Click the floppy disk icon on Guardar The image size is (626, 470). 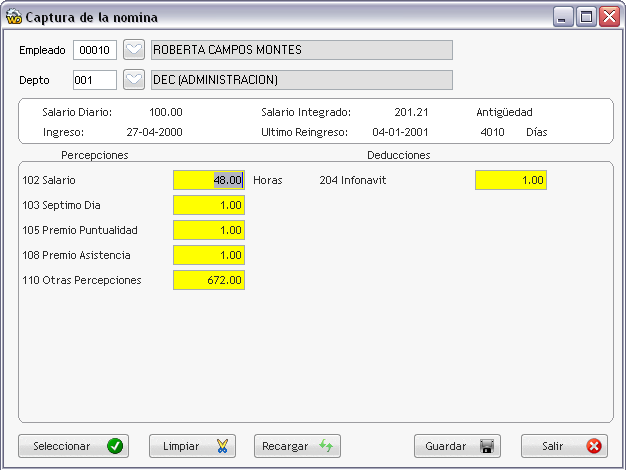(x=487, y=446)
